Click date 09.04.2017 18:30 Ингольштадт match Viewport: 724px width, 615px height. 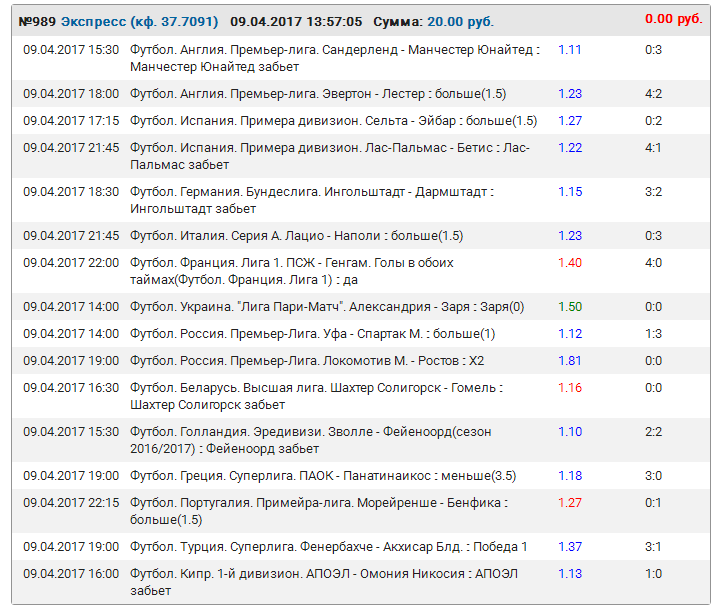tap(71, 192)
